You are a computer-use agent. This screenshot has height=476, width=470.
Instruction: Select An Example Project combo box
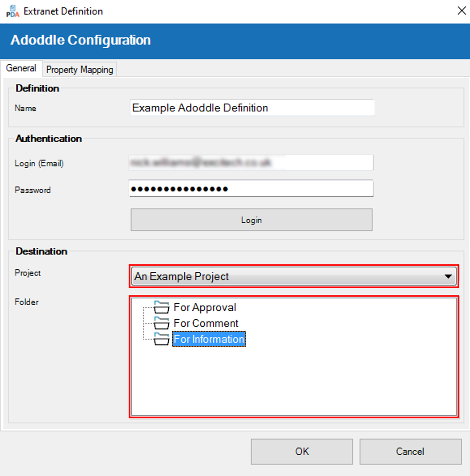point(284,276)
